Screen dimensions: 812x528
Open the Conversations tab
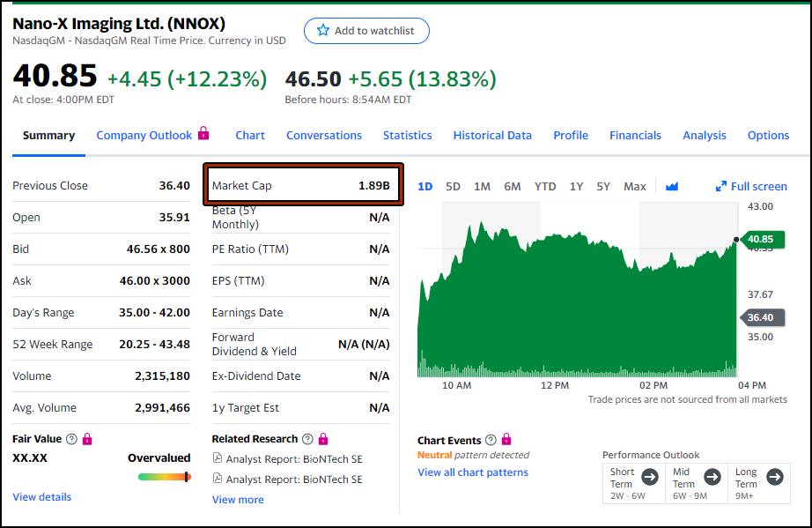click(x=324, y=135)
